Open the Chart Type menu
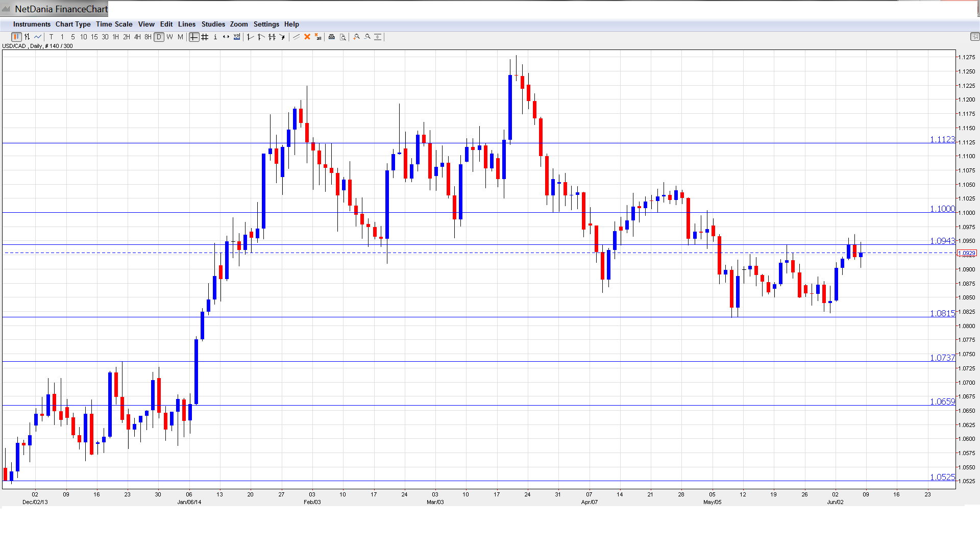This screenshot has height=551, width=980. (73, 24)
